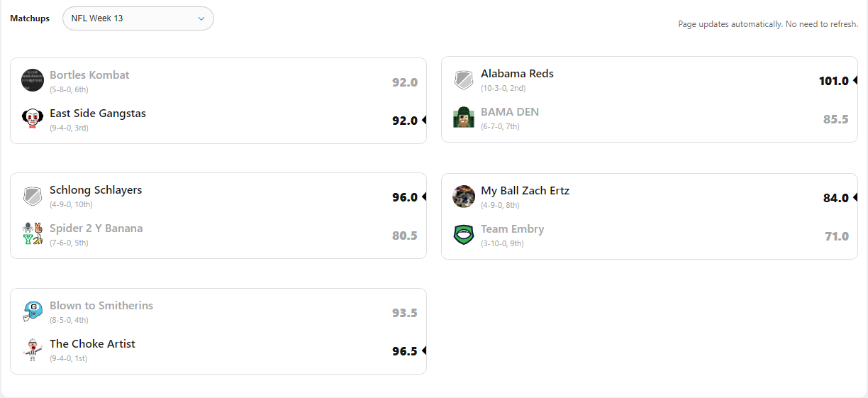Click the BAMA DEN mascot avatar
The width and height of the screenshot is (868, 398).
tap(464, 117)
